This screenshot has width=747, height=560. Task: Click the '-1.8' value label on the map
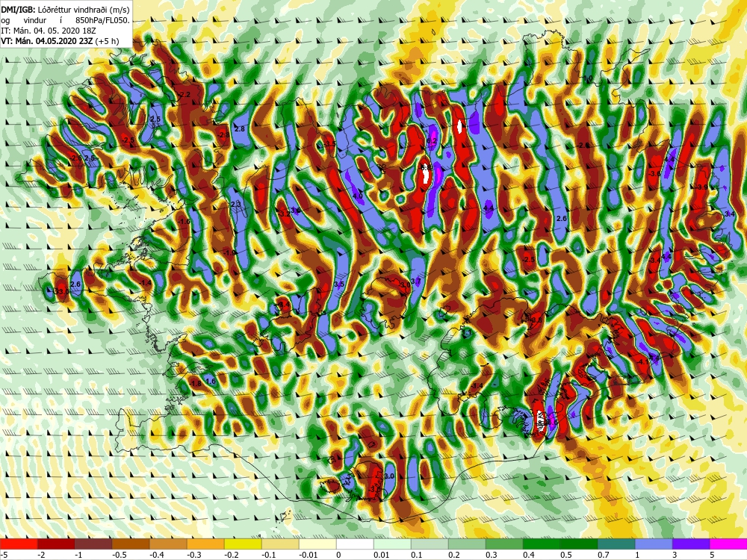click(196, 383)
